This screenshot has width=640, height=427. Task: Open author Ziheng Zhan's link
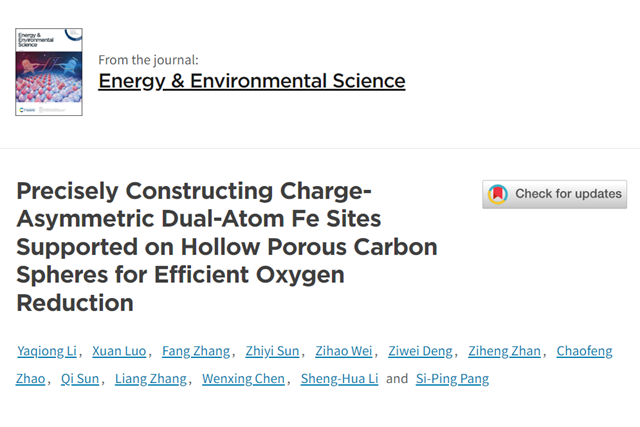tap(507, 351)
